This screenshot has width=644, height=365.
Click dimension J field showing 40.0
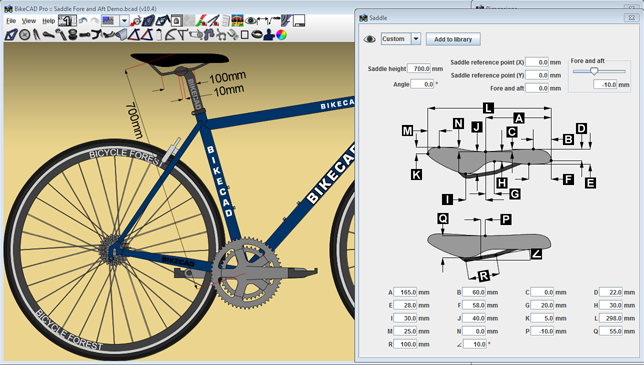(x=474, y=318)
